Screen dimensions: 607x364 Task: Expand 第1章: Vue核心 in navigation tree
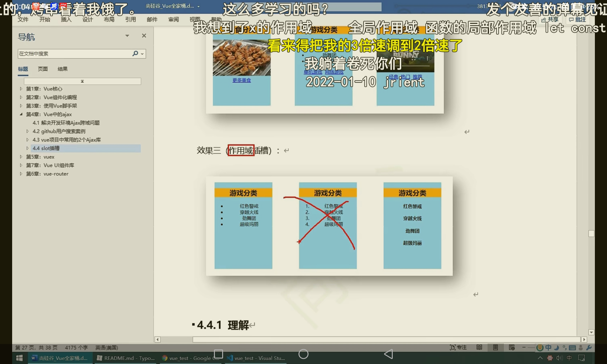(x=21, y=89)
